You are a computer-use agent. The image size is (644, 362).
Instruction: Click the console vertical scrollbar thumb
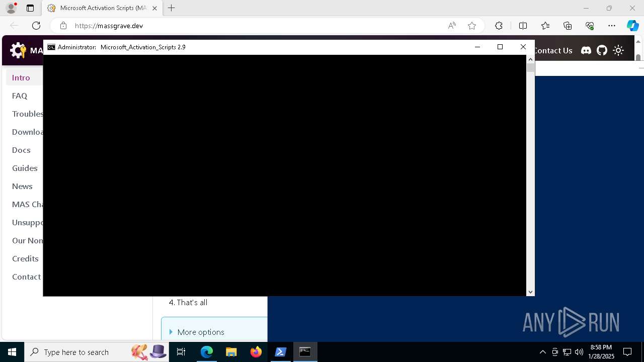point(530,67)
